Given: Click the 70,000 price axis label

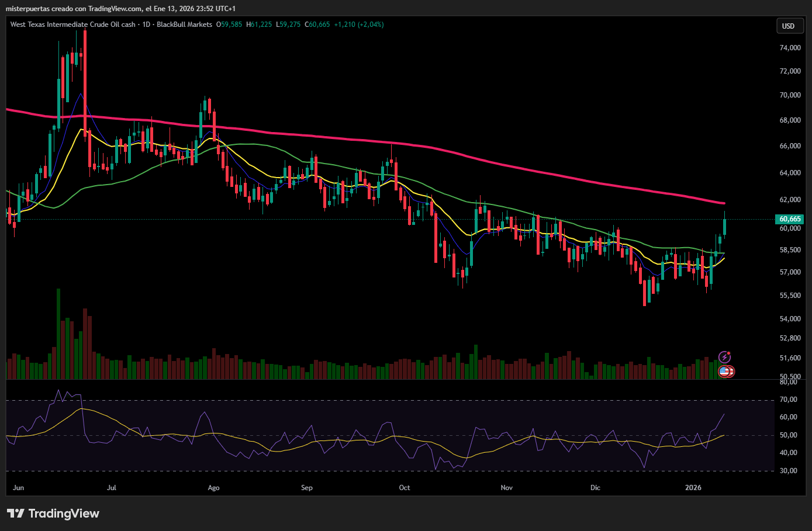Looking at the screenshot, I should [x=790, y=95].
